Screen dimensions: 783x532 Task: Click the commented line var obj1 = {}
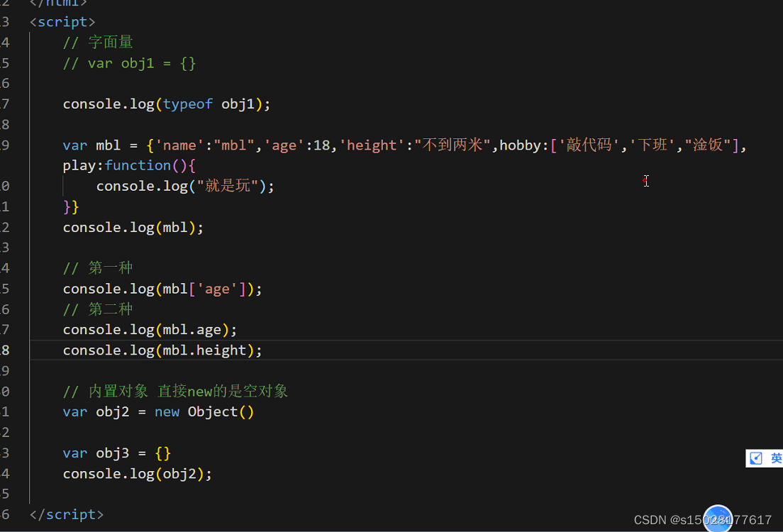[129, 62]
